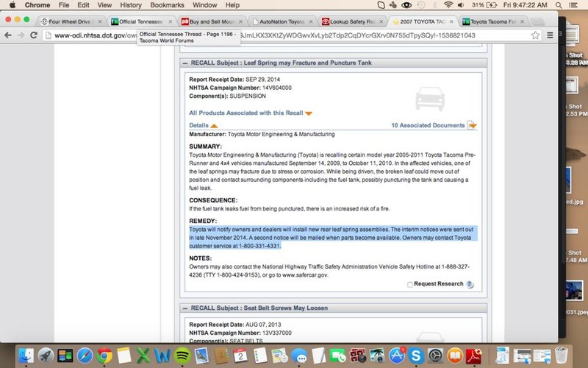
Task: Reload the page with the refresh icon
Action: (x=34, y=35)
